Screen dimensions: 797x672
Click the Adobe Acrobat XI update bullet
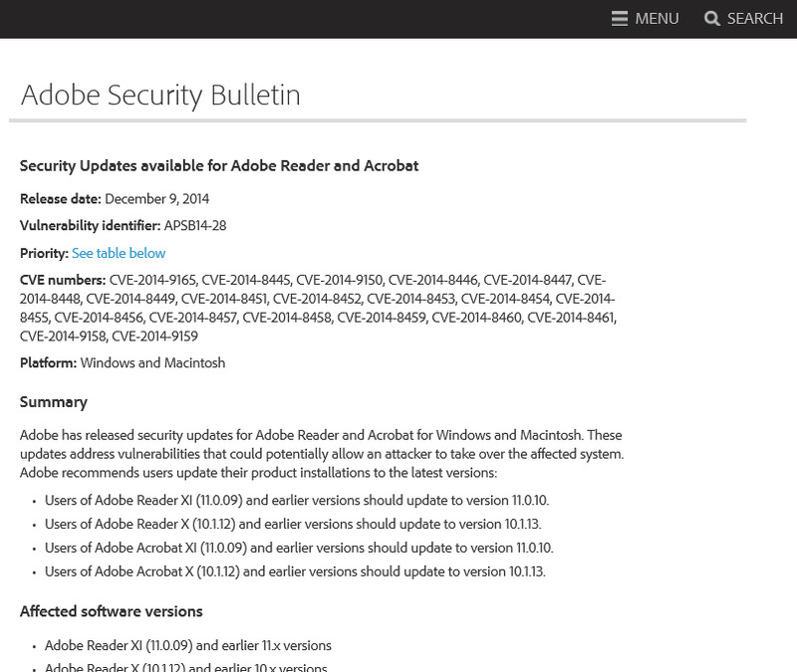pos(299,549)
